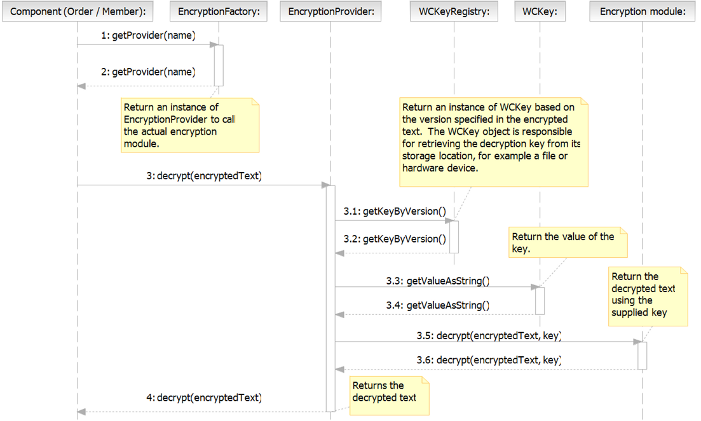Click return message 4: decrypt(encryptedText)
The width and height of the screenshot is (701, 421).
(x=203, y=398)
